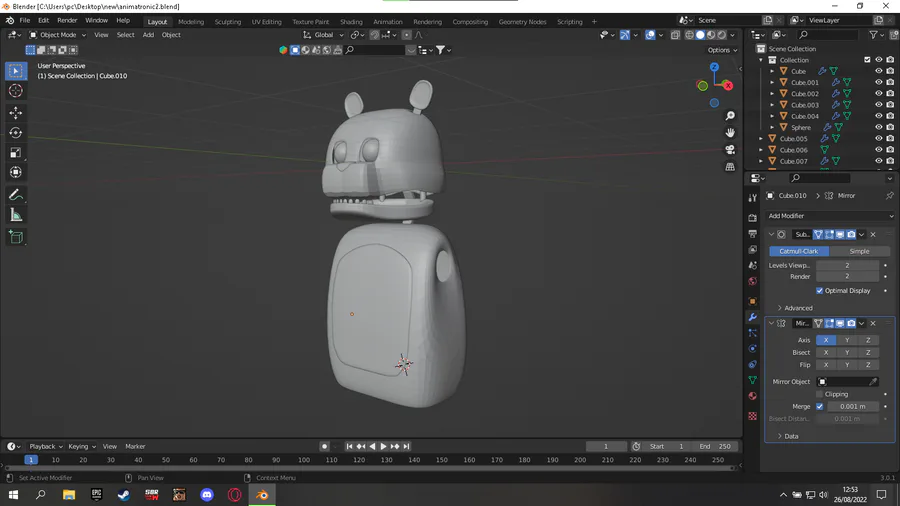This screenshot has width=900, height=506.
Task: Click the Levels Viewport value field
Action: tap(847, 266)
